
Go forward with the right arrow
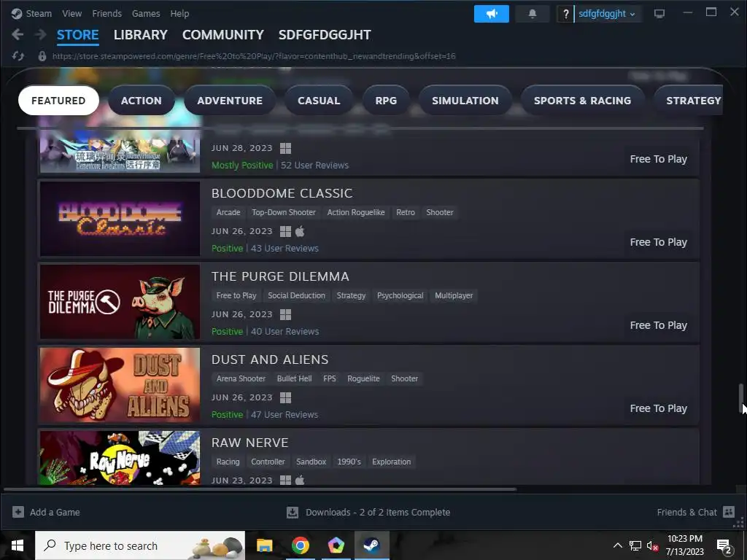tap(41, 34)
